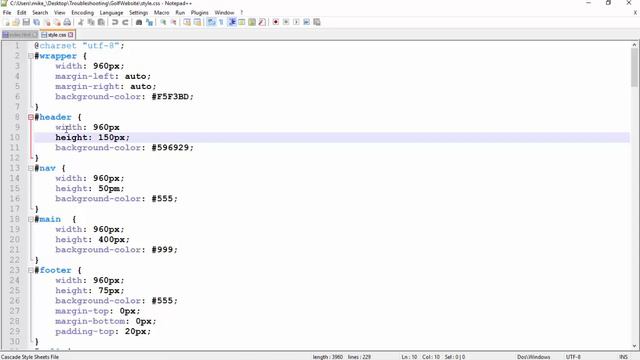Open the File menu

(7, 13)
